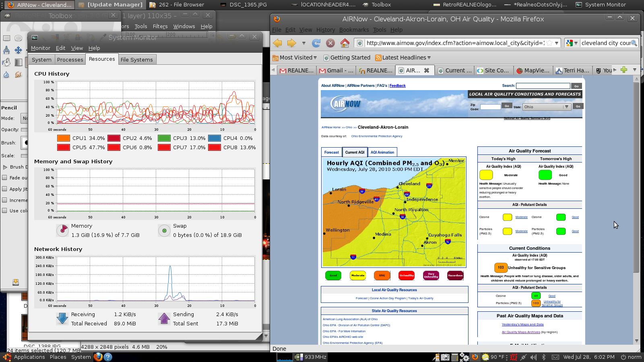Image resolution: width=644 pixels, height=362 pixels.
Task: Open Help icon in the bottom panel
Action: tap(107, 357)
